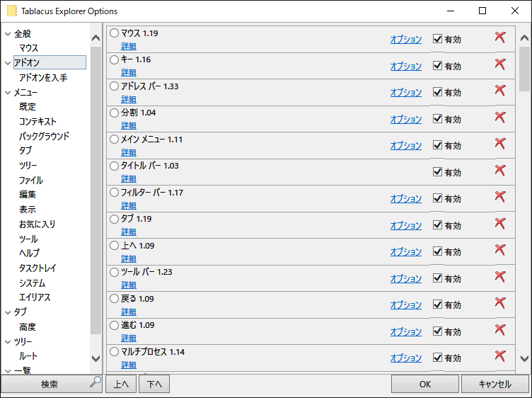Click addon list scroll down arrow
The height and width of the screenshot is (398, 532).
tap(524, 358)
